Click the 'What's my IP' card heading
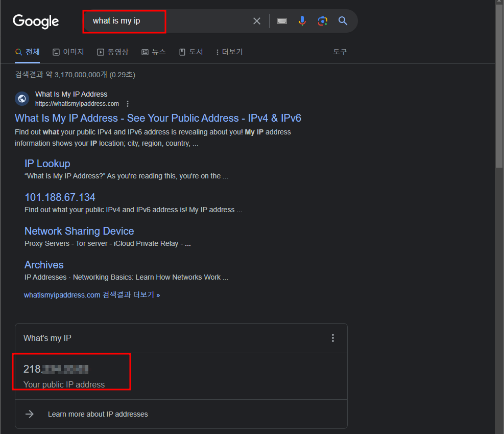The width and height of the screenshot is (504, 434). click(47, 338)
